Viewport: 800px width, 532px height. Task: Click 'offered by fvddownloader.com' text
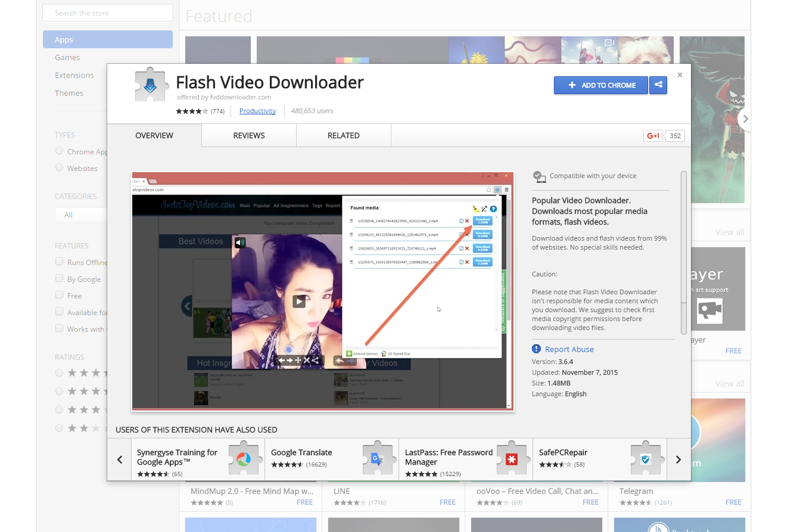click(x=224, y=97)
